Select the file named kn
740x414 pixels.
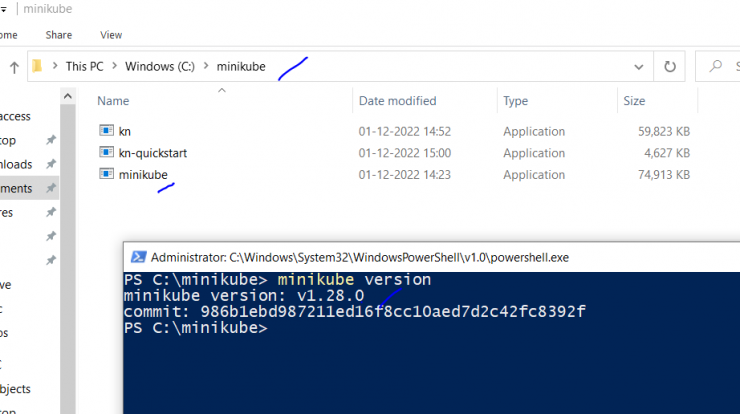pos(125,131)
